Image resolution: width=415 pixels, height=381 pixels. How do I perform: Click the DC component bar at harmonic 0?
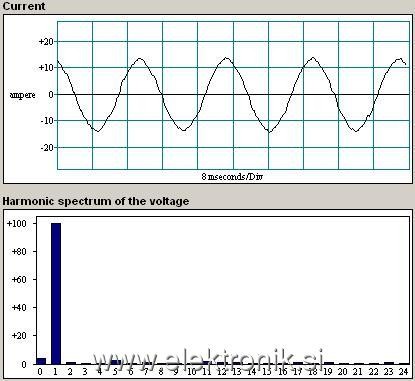[x=41, y=361]
